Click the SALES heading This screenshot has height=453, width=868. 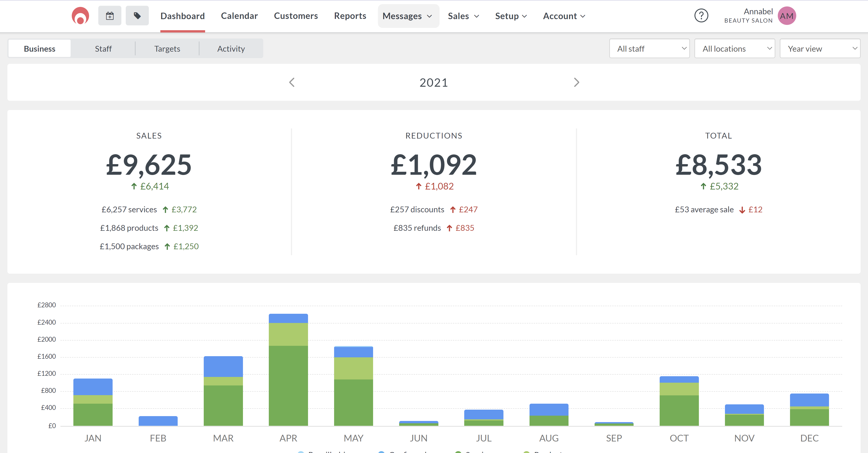tap(149, 136)
